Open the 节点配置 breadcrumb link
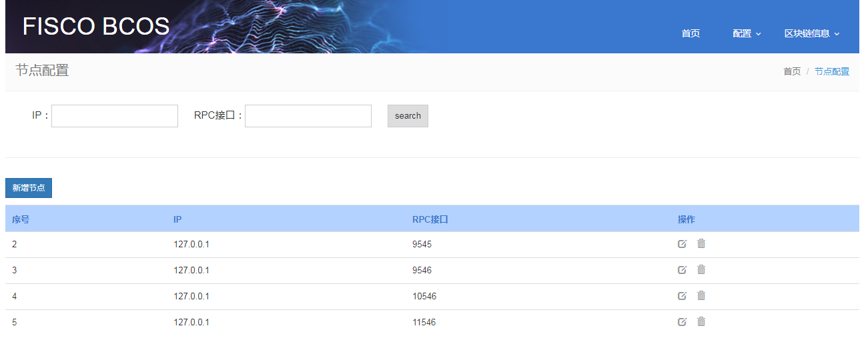868x356 pixels. [832, 71]
